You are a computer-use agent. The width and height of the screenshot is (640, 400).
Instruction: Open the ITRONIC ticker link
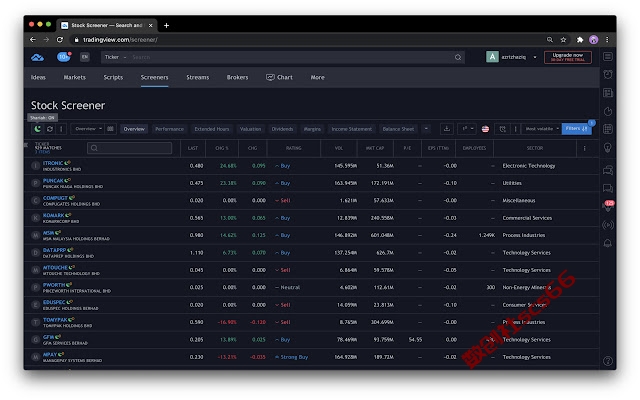53,163
